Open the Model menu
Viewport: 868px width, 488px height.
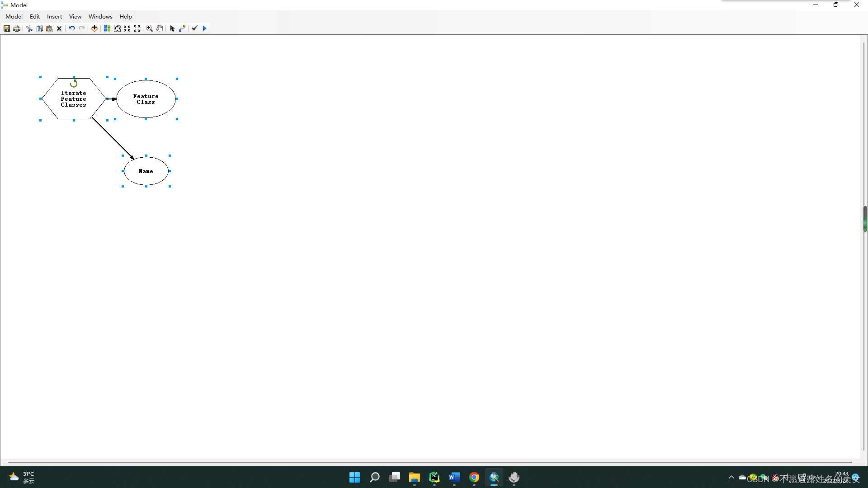tap(14, 17)
